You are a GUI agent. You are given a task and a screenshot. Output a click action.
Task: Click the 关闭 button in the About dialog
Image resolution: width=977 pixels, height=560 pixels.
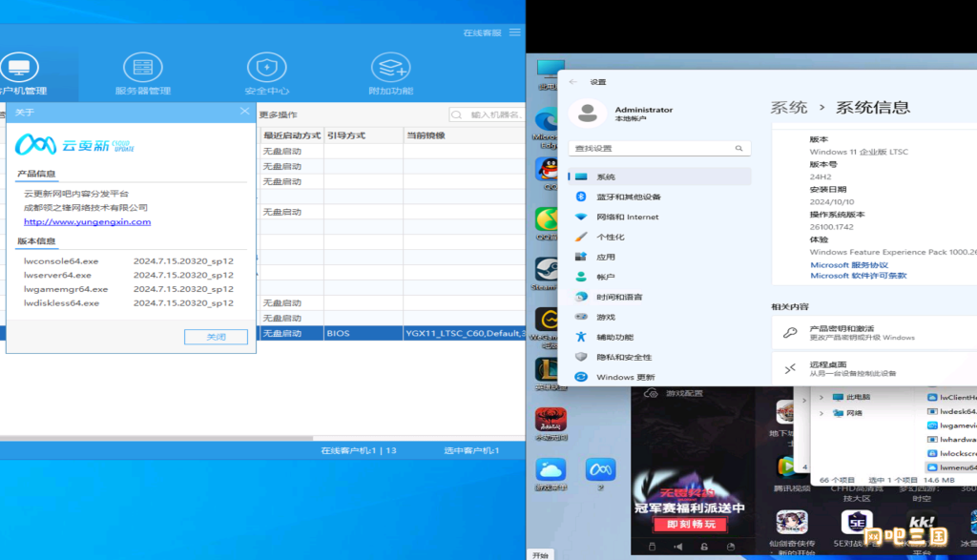(216, 337)
